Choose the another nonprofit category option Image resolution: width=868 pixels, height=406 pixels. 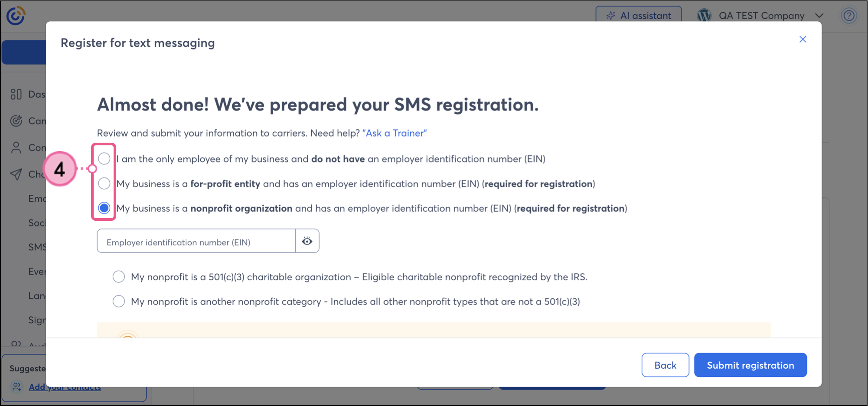click(119, 301)
